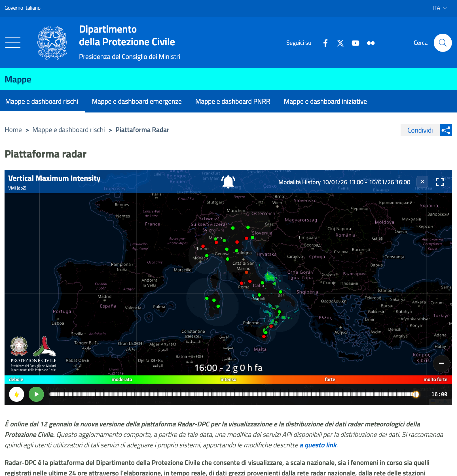Screen dimensions: 457x476
Task: Follow the 'a questo link' hyperlink
Action: click(x=318, y=445)
